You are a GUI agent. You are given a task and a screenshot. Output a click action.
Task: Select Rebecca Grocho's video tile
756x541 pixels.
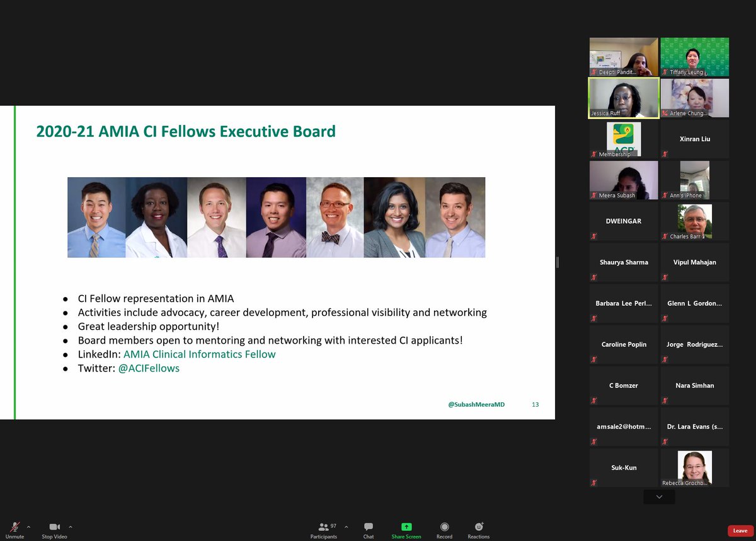(x=695, y=468)
